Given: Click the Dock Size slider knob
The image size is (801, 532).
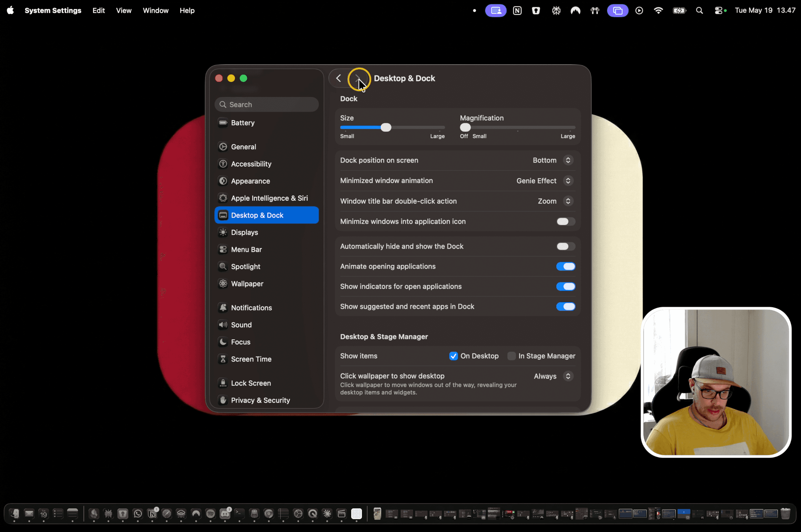Looking at the screenshot, I should pyautogui.click(x=386, y=128).
